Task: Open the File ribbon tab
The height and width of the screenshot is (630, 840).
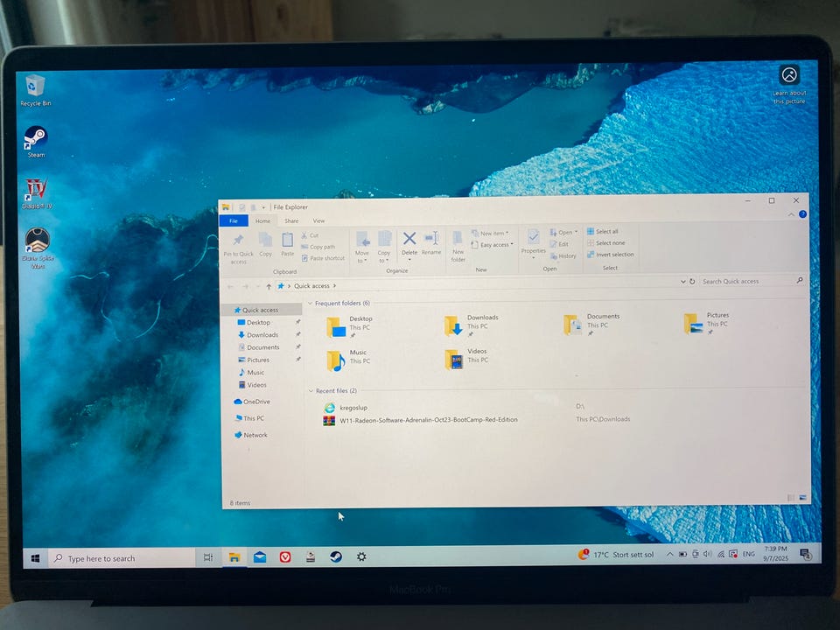Action: coord(234,220)
